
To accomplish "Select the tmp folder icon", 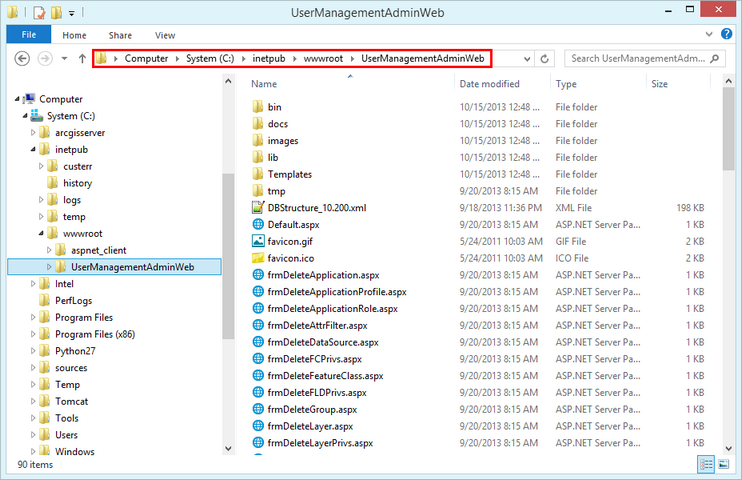I will click(x=258, y=191).
